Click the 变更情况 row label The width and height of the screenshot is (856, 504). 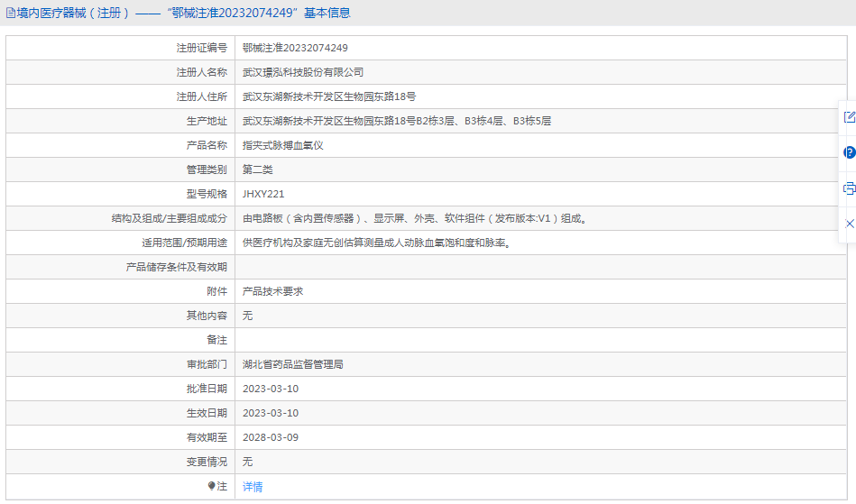tap(207, 462)
